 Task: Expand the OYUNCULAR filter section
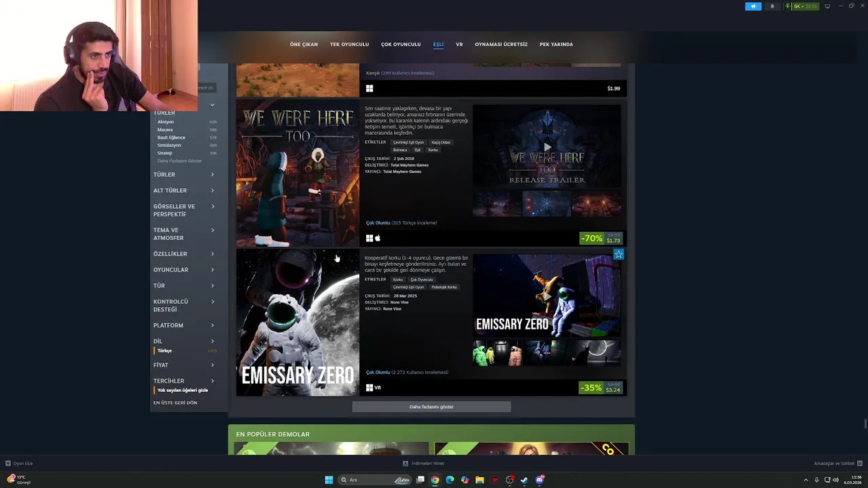(184, 270)
